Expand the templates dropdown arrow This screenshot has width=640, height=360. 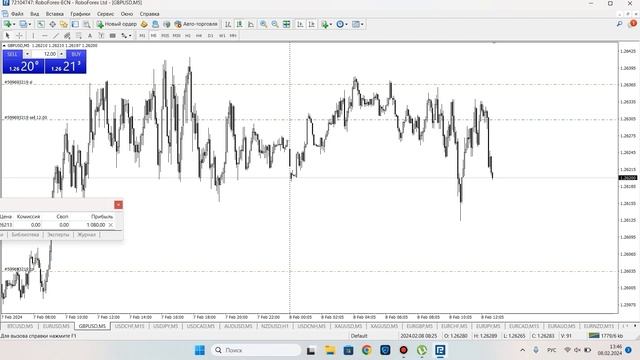[x=362, y=24]
